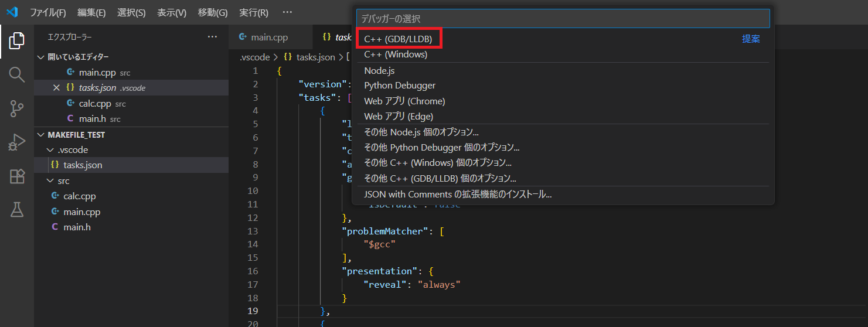Close tasks.json in open editors list
The image size is (868, 327).
click(56, 88)
